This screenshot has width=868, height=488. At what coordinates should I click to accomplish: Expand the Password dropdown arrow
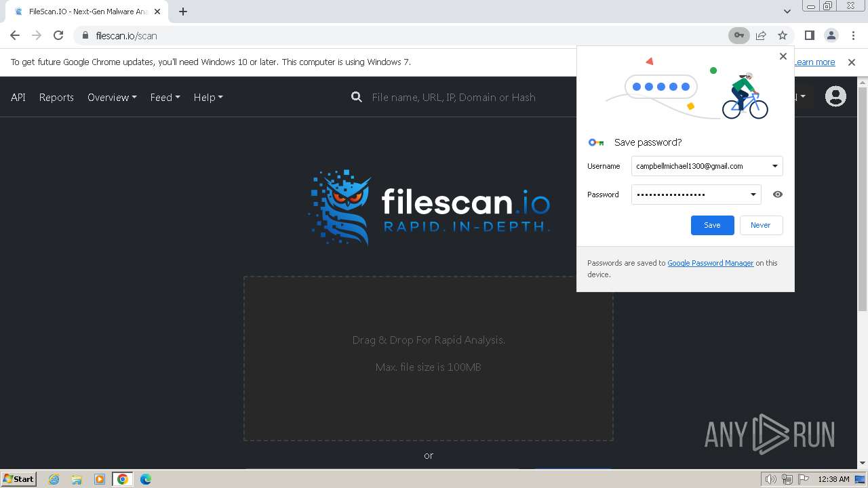coord(753,195)
